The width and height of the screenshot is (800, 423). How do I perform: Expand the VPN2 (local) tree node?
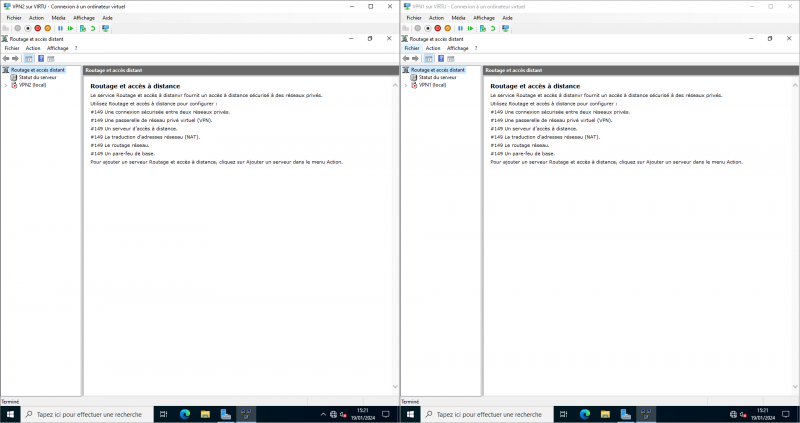6,86
